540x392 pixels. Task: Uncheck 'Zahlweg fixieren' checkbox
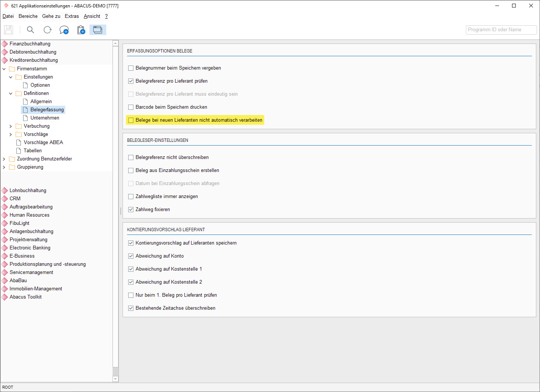[x=131, y=210]
